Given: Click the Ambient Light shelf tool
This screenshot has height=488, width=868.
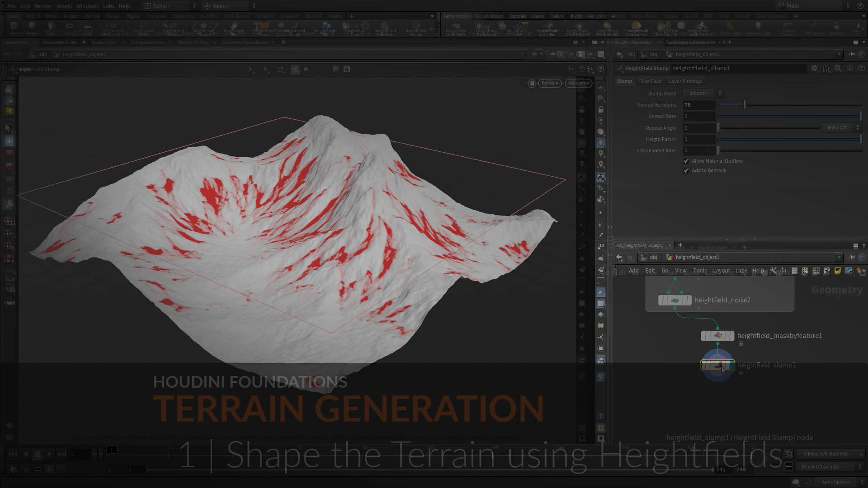Looking at the screenshot, I should (758, 28).
